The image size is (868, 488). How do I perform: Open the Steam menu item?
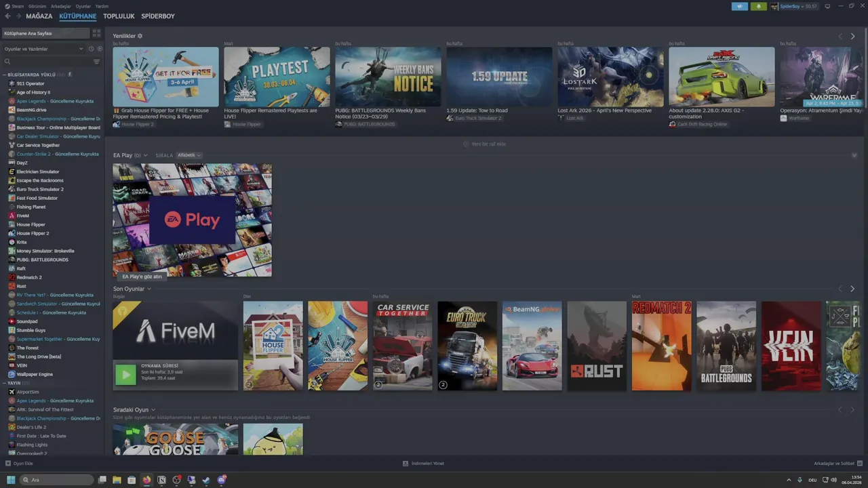click(x=18, y=6)
